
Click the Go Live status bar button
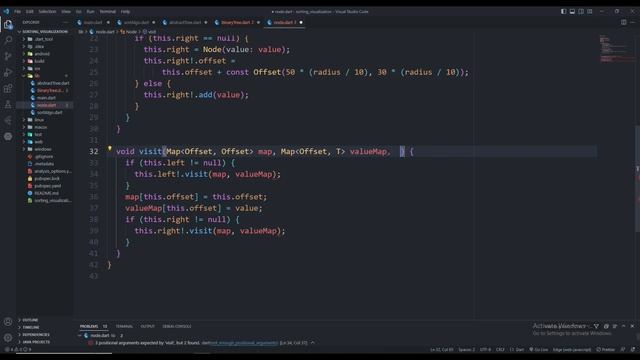tap(539, 349)
